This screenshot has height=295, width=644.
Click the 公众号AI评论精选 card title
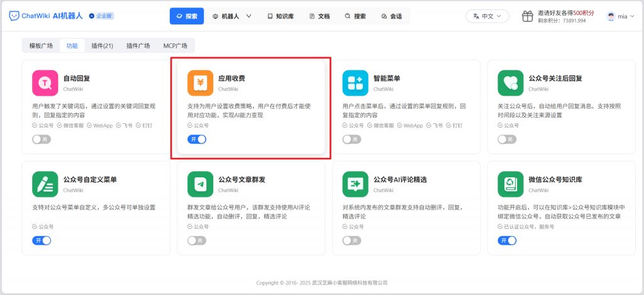click(400, 179)
